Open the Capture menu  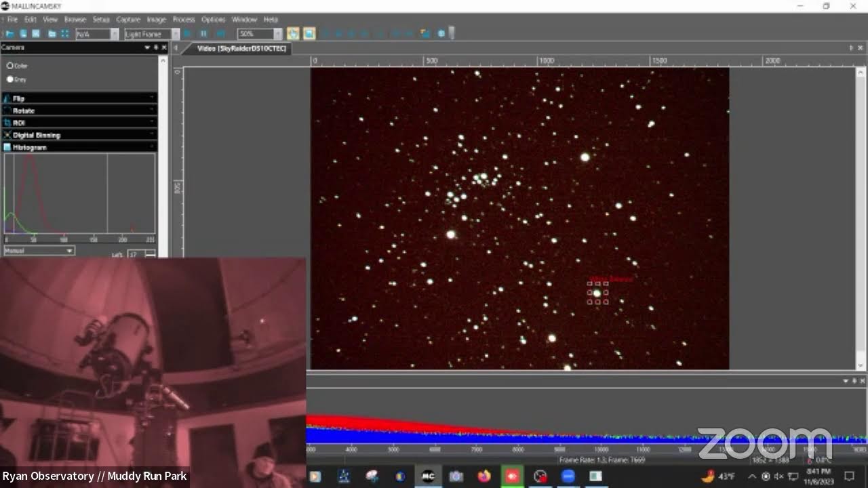[128, 20]
